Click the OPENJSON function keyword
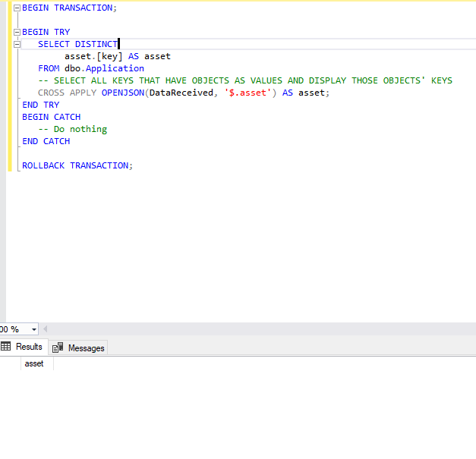476x459 pixels. click(x=123, y=93)
